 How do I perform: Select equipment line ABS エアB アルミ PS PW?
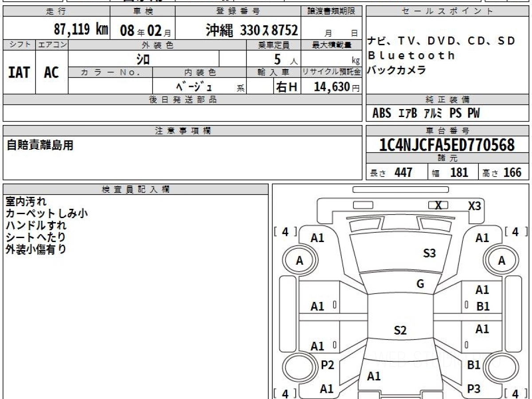[426, 113]
